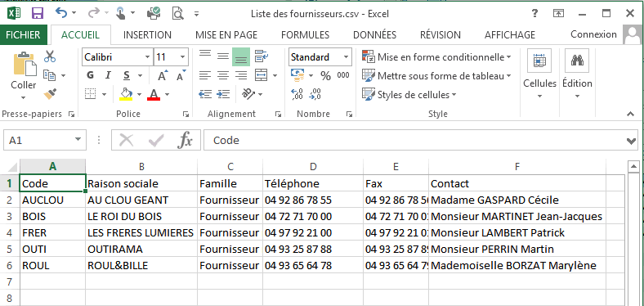
Task: Copy selection with the copy icon
Action: pyautogui.click(x=50, y=75)
